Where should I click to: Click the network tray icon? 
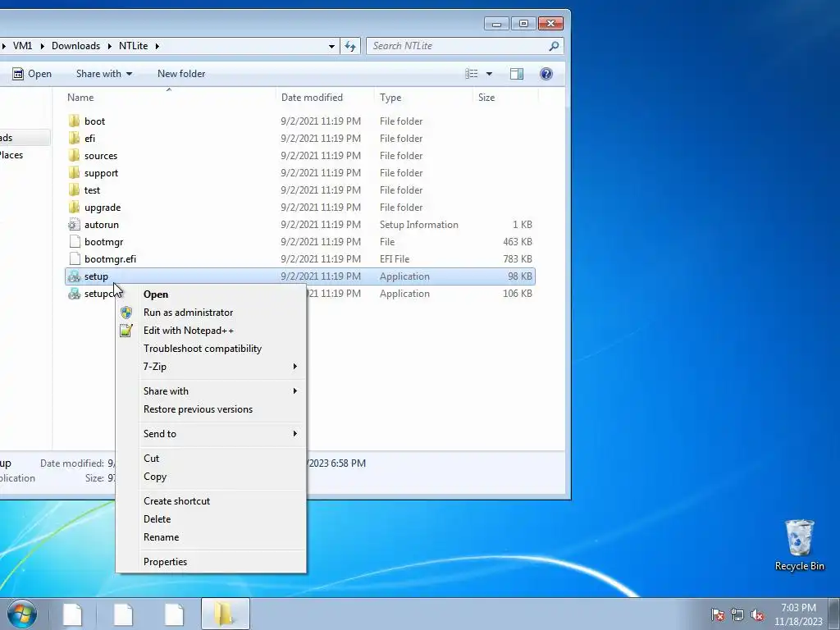pos(737,614)
